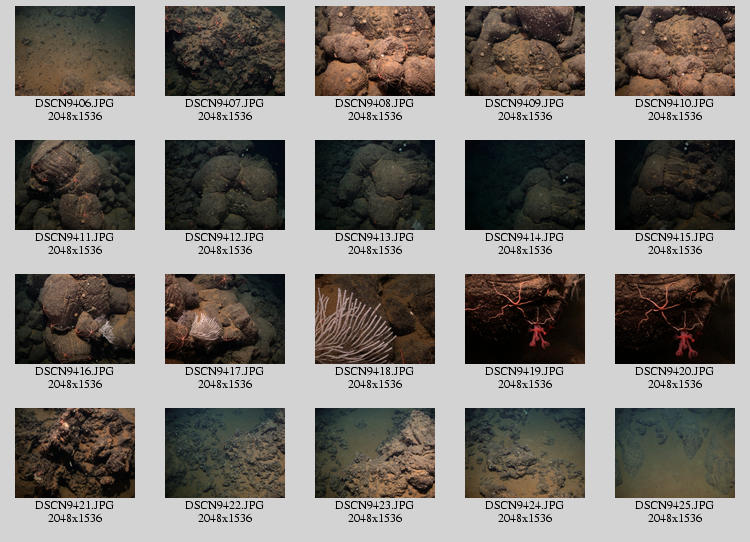
Task: Click DSCN9419.JPG red brittle star image
Action: point(525,319)
